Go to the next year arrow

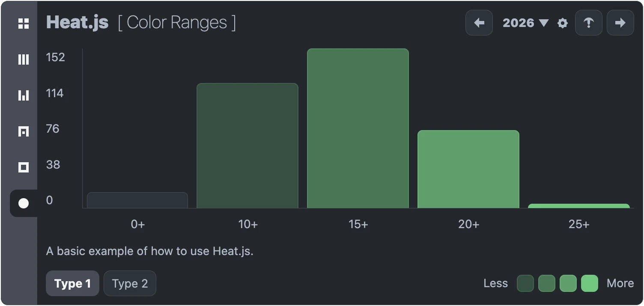pyautogui.click(x=620, y=23)
